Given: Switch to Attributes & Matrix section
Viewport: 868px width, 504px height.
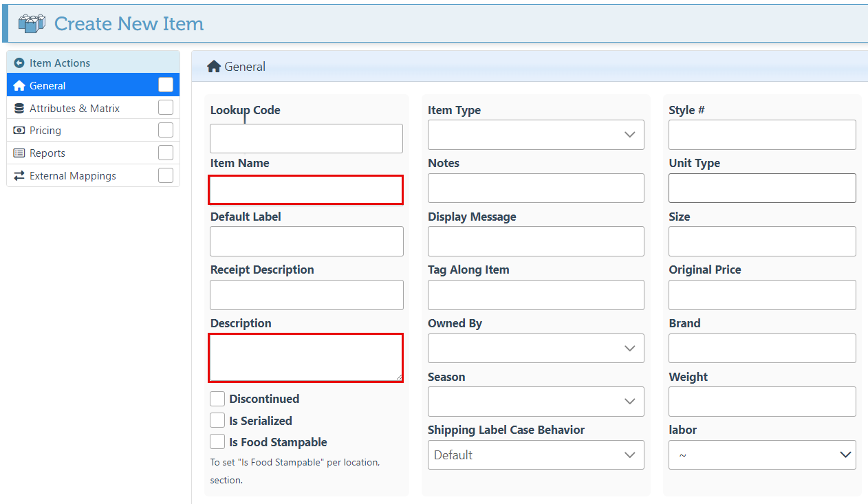Looking at the screenshot, I should (74, 109).
